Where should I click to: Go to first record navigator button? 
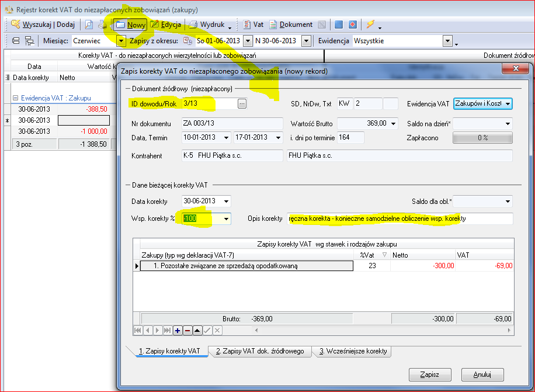[x=138, y=330]
